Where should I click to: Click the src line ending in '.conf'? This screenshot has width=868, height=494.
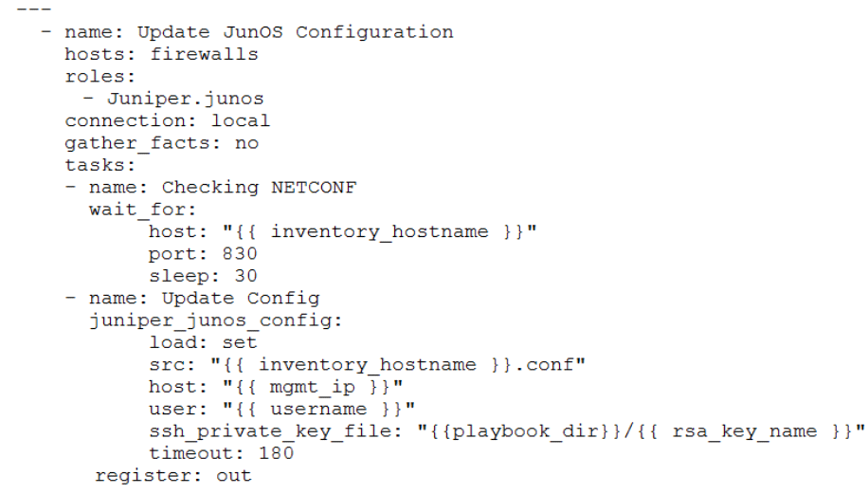[367, 364]
